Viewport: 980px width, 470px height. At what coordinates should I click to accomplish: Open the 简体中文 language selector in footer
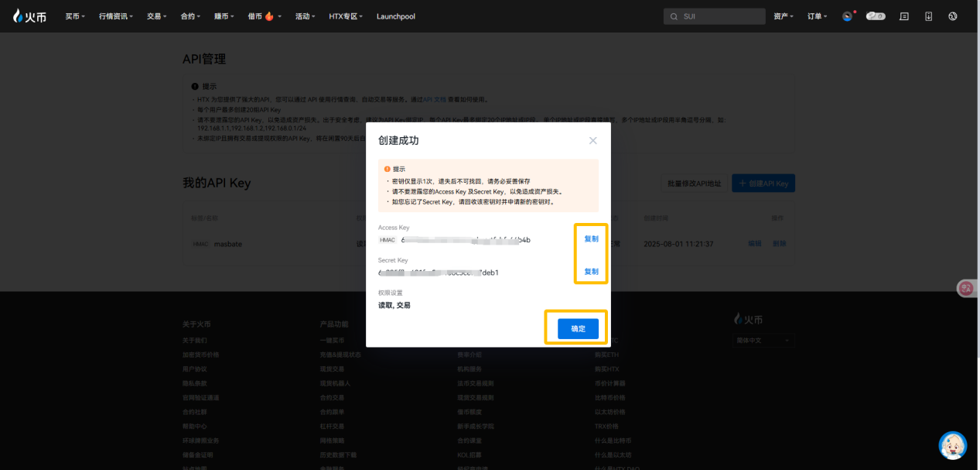(763, 340)
